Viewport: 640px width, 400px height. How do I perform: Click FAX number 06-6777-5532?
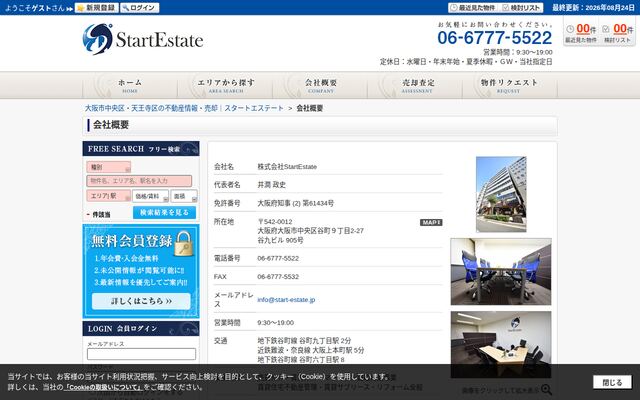(278, 277)
